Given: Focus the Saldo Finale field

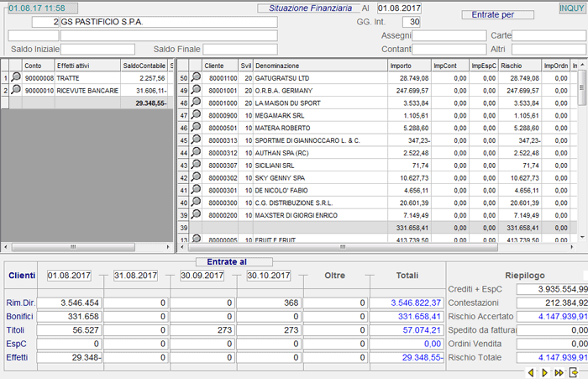Looking at the screenshot, I should (240, 49).
